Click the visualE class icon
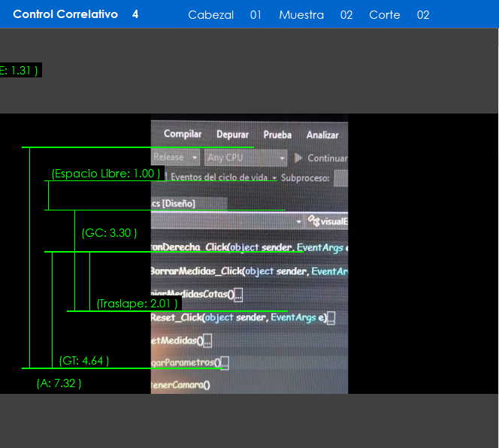Screen dimensions: 499x448 click(x=314, y=222)
